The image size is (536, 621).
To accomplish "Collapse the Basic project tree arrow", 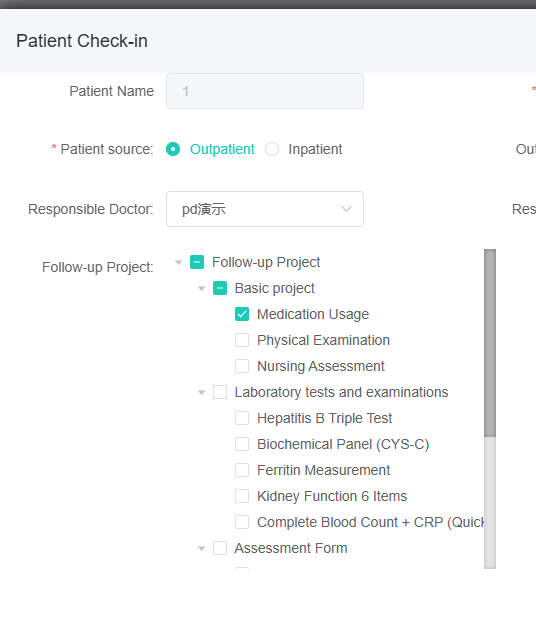I will 202,288.
